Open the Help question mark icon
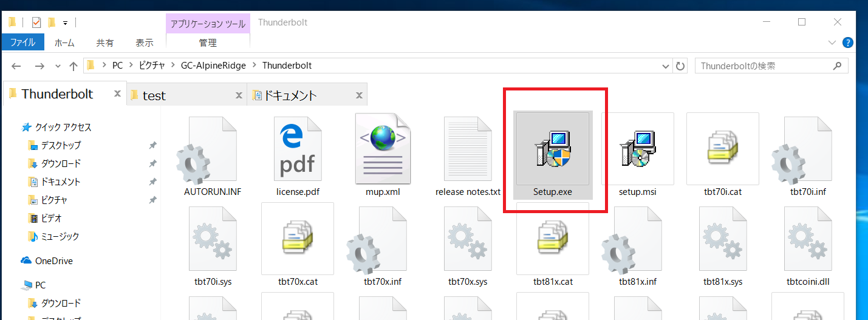 (x=848, y=43)
